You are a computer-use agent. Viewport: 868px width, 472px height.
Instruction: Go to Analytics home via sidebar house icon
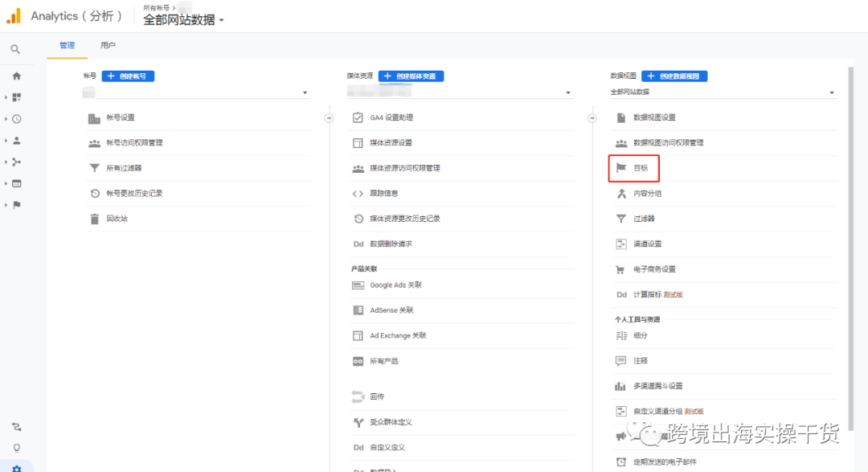coord(16,75)
